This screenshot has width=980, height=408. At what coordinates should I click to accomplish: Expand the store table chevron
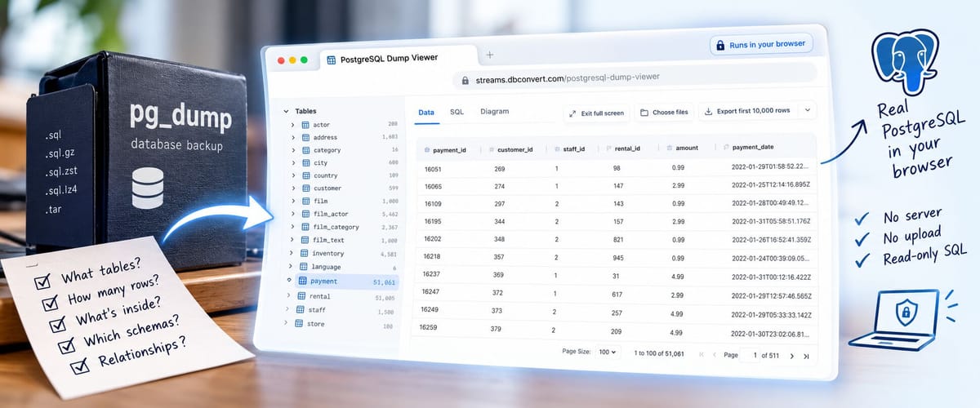coord(287,324)
